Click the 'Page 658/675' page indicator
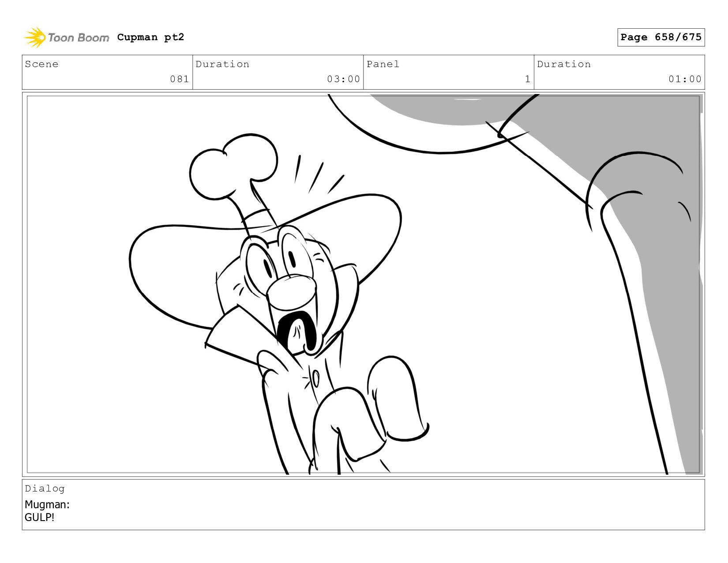 click(x=661, y=37)
